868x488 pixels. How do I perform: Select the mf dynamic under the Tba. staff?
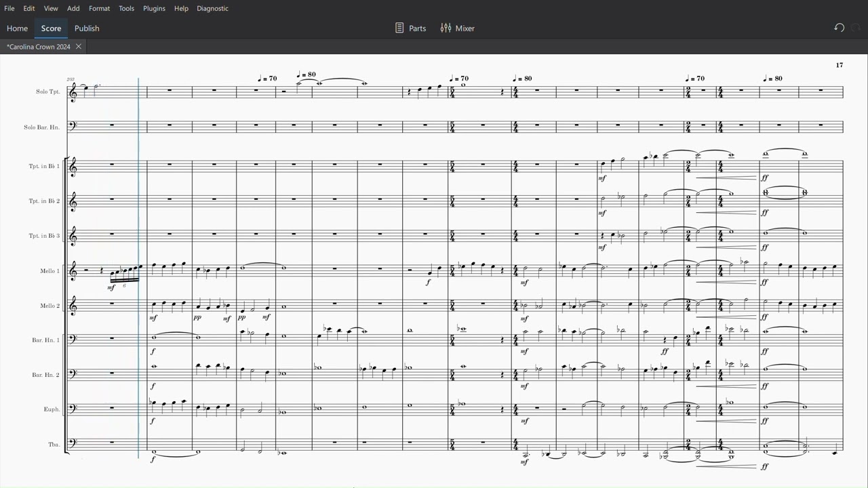coord(524,462)
